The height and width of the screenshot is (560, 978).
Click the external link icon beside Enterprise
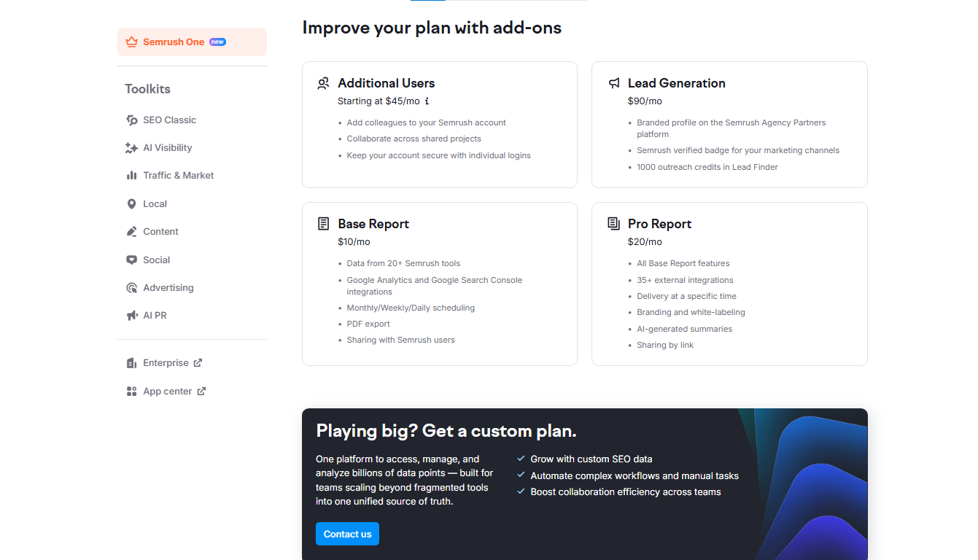[198, 362]
